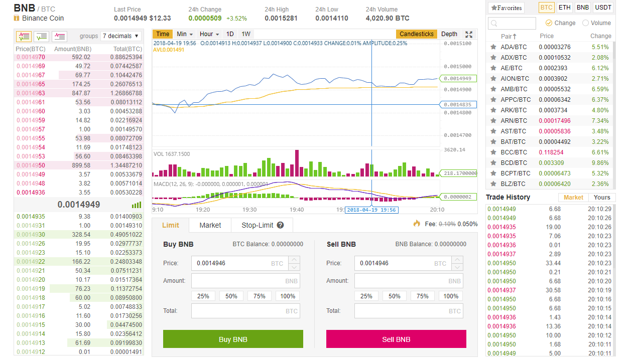
Task: Star the BLZ/BTC pair
Action: [493, 184]
